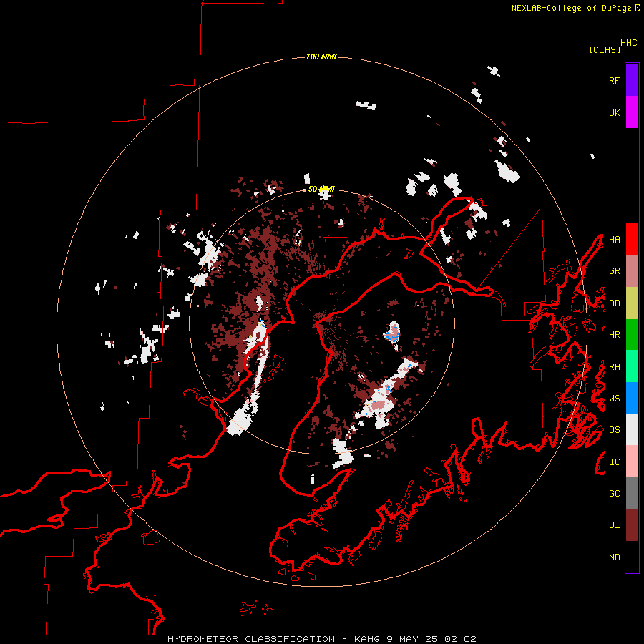
Task: Click the DS white legend swatch
Action: click(x=632, y=429)
